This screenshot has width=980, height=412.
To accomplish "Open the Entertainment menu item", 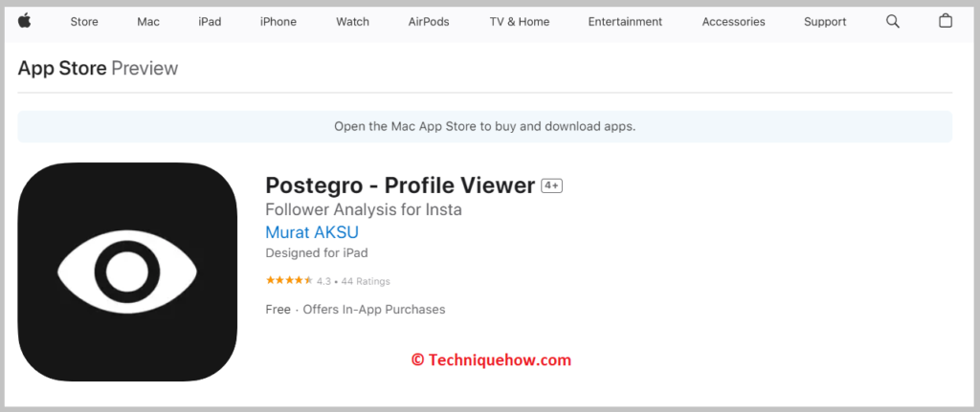I will click(x=625, y=22).
